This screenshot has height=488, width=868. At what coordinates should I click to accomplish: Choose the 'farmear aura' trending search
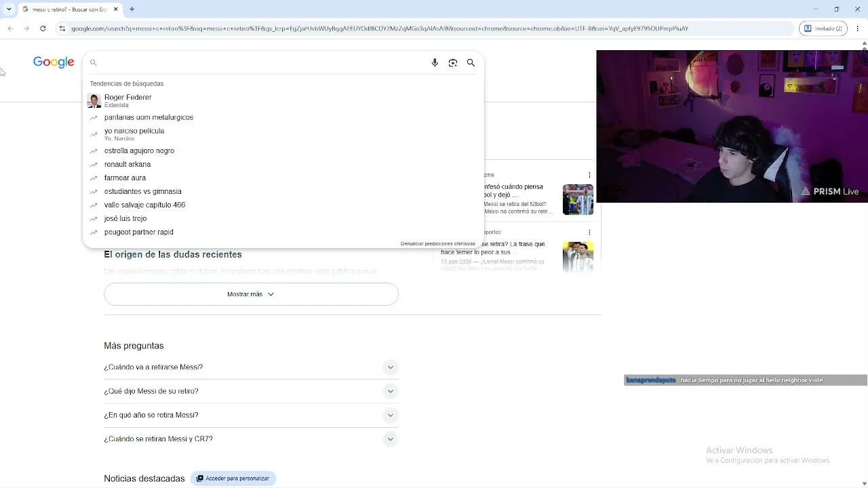(283, 178)
